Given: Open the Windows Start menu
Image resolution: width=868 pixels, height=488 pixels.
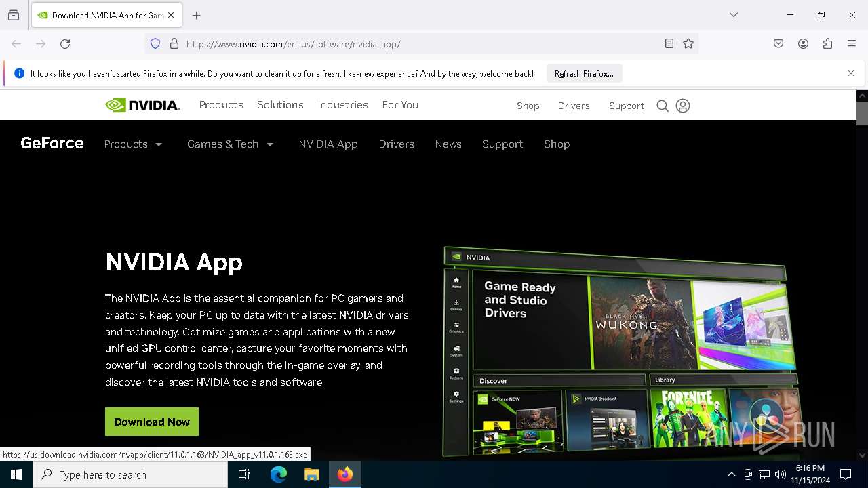Looking at the screenshot, I should click(16, 474).
